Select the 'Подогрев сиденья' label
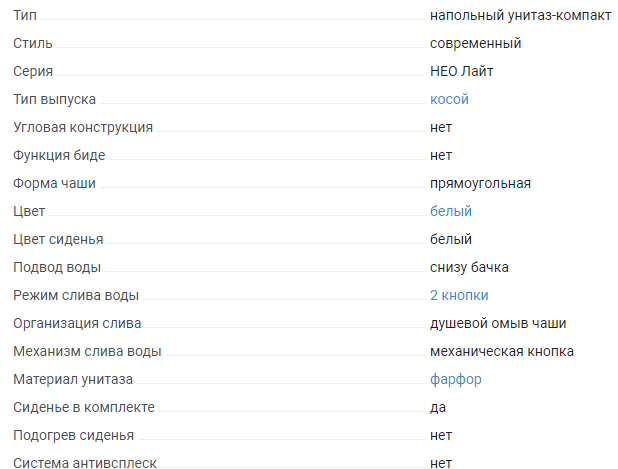The width and height of the screenshot is (618, 469). click(x=74, y=435)
